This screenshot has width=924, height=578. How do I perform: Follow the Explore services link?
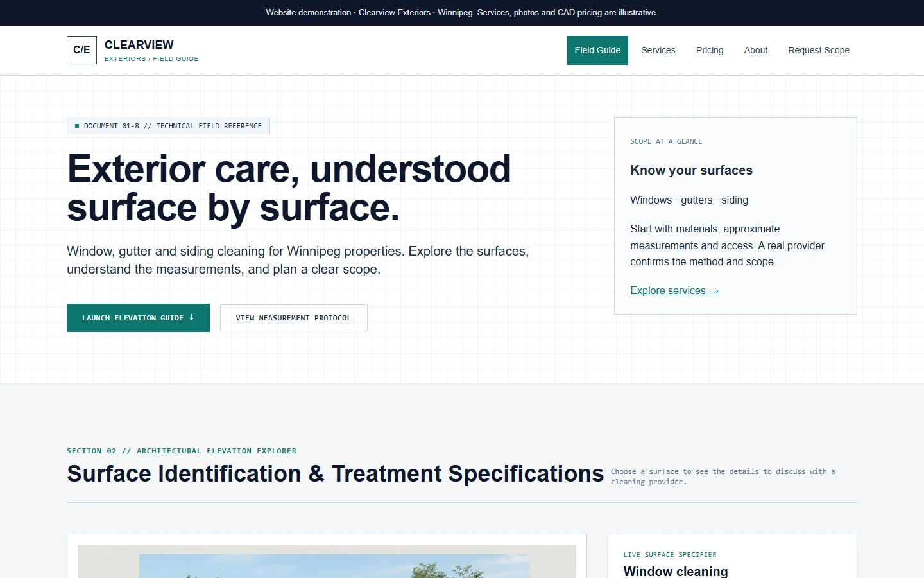[x=674, y=291]
